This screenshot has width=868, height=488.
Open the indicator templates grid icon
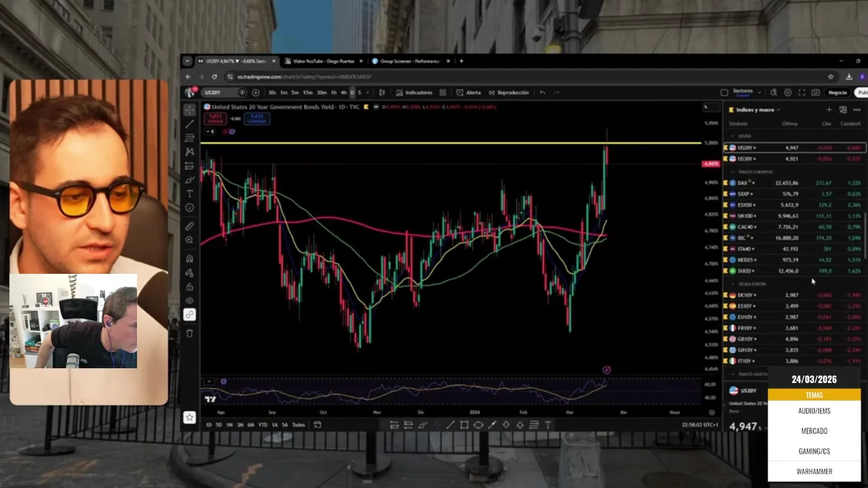[x=443, y=92]
